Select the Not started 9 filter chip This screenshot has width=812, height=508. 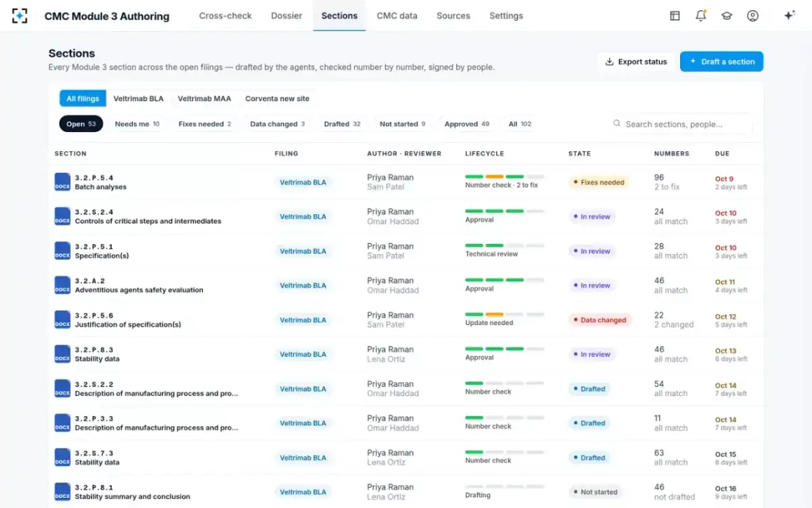pyautogui.click(x=403, y=124)
